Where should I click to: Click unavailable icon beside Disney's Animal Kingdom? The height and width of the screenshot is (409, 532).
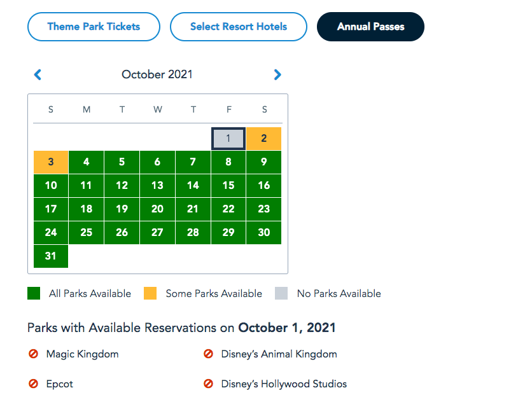(x=208, y=354)
